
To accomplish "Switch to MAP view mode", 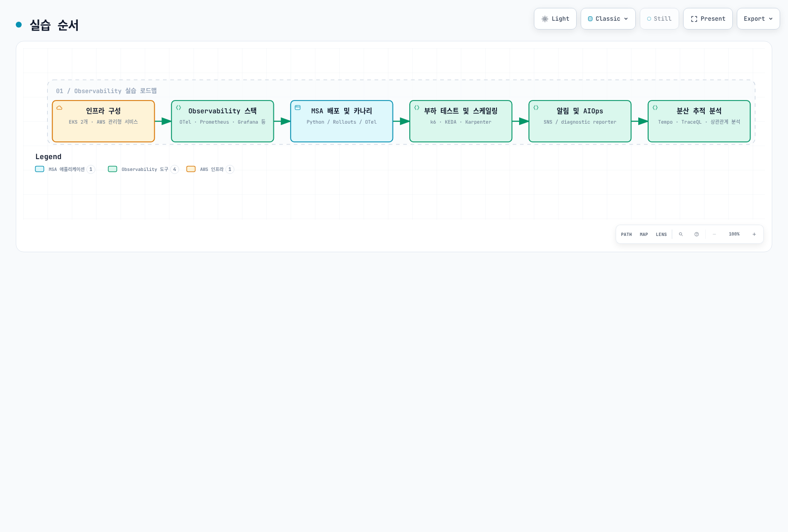I will [x=644, y=234].
